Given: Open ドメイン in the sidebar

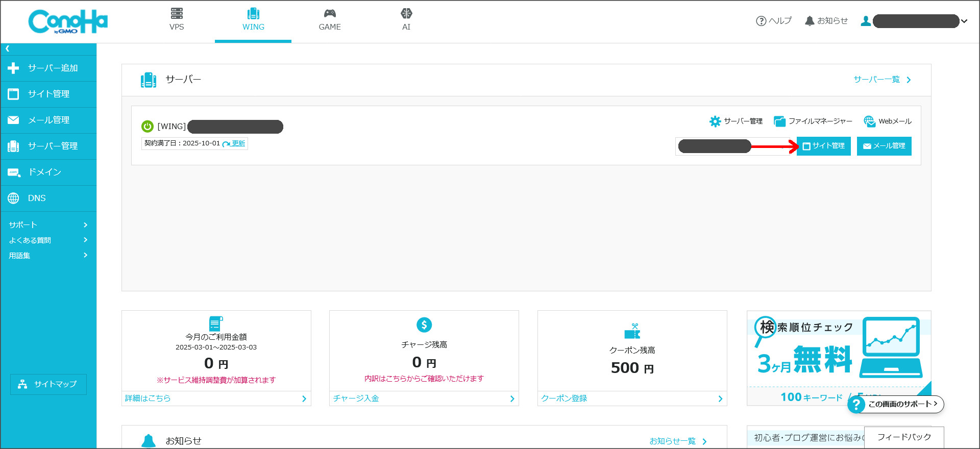Looking at the screenshot, I should point(44,172).
